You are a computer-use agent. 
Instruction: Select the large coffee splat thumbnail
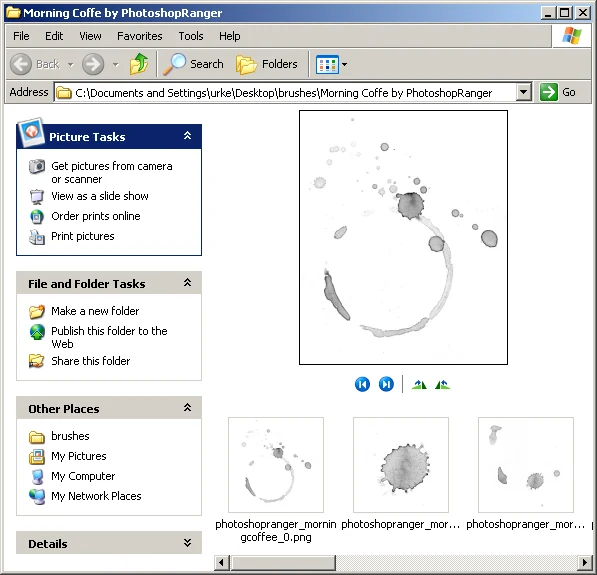[401, 465]
